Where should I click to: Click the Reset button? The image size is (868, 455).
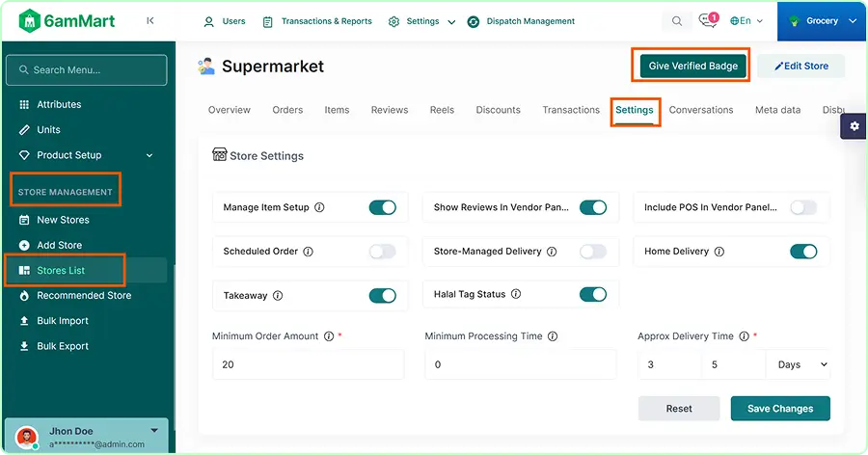[679, 409]
